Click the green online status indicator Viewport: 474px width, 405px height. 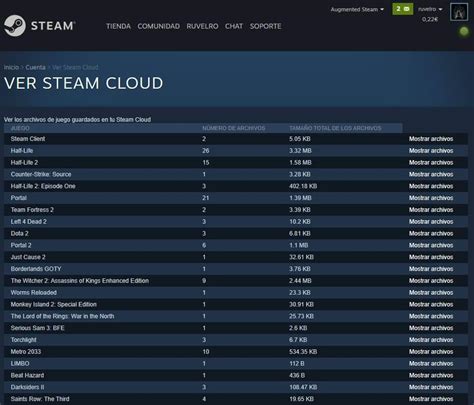[464, 32]
